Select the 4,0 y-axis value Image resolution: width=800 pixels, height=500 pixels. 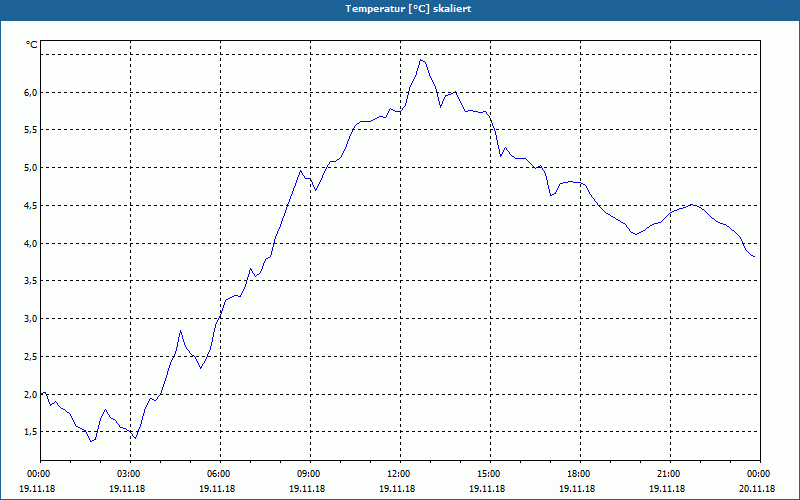[x=31, y=243]
